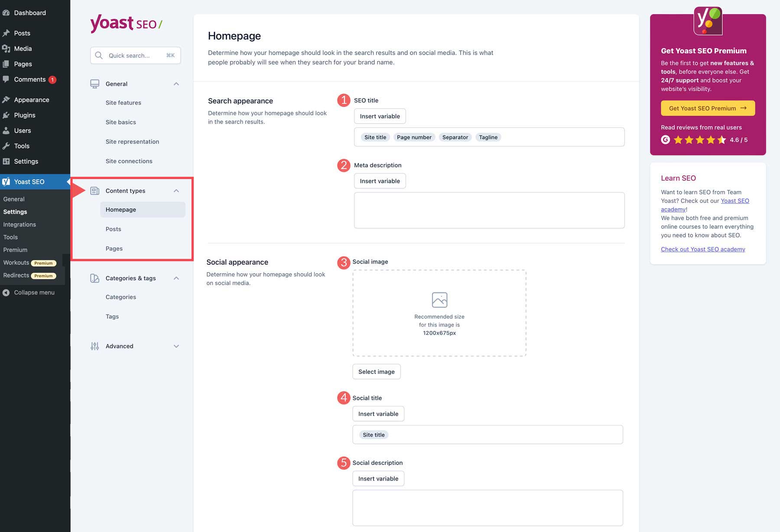Viewport: 780px width, 532px height.
Task: Open Site features settings
Action: (x=123, y=103)
